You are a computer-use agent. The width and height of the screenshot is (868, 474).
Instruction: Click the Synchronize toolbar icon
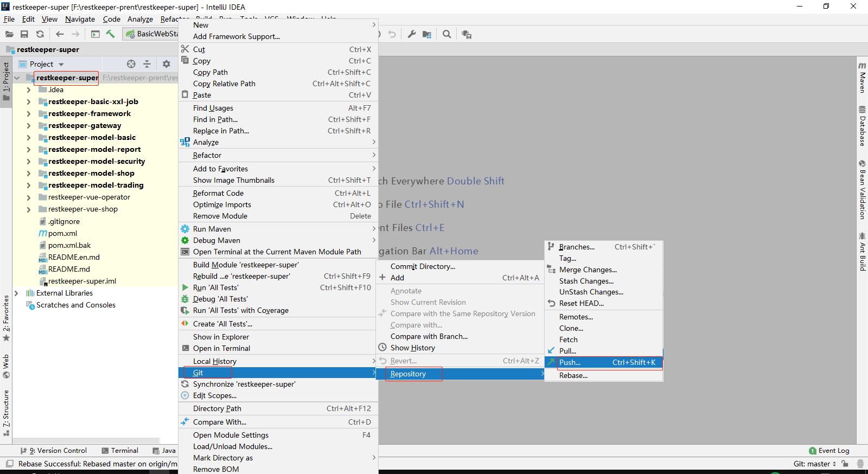40,34
